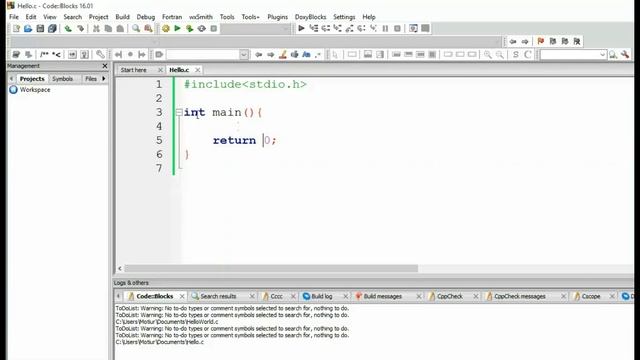
Task: Open Find with magnifier icon
Action: pyautogui.click(x=136, y=29)
